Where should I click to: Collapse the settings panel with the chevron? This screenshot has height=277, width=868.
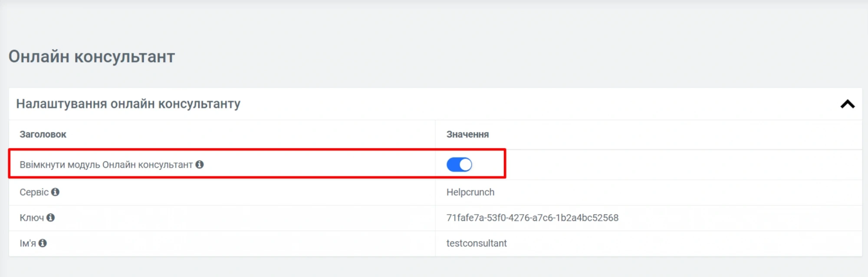pos(847,104)
